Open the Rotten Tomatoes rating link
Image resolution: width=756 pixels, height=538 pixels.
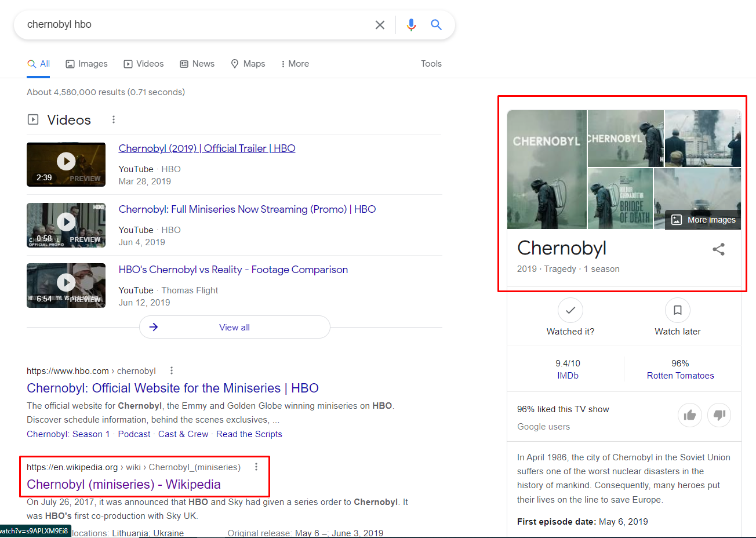(x=681, y=376)
